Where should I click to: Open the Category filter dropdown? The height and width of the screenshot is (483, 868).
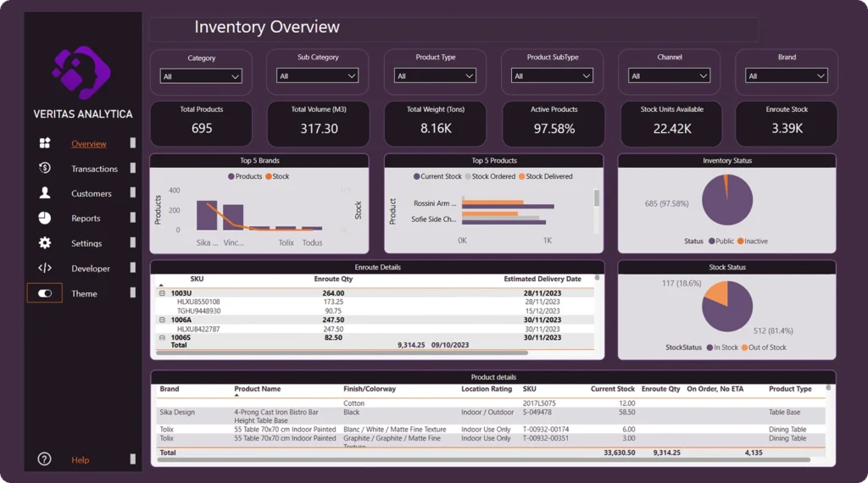click(201, 76)
